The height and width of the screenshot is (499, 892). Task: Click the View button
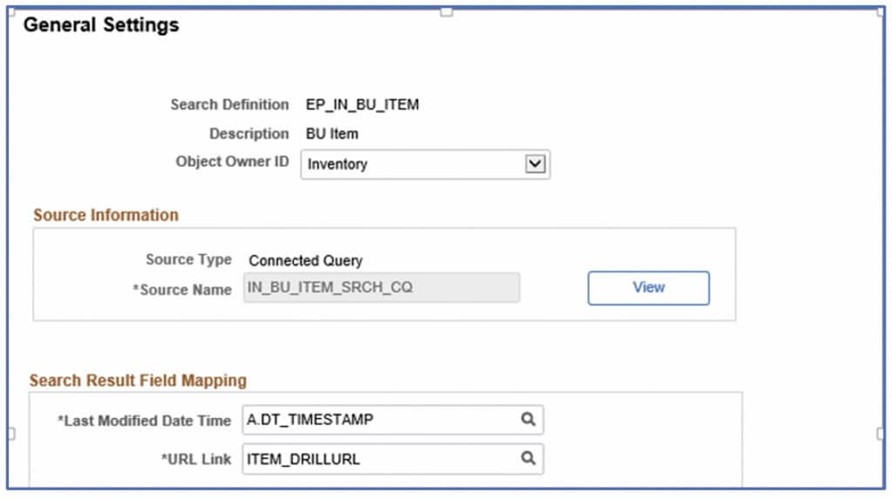point(648,287)
